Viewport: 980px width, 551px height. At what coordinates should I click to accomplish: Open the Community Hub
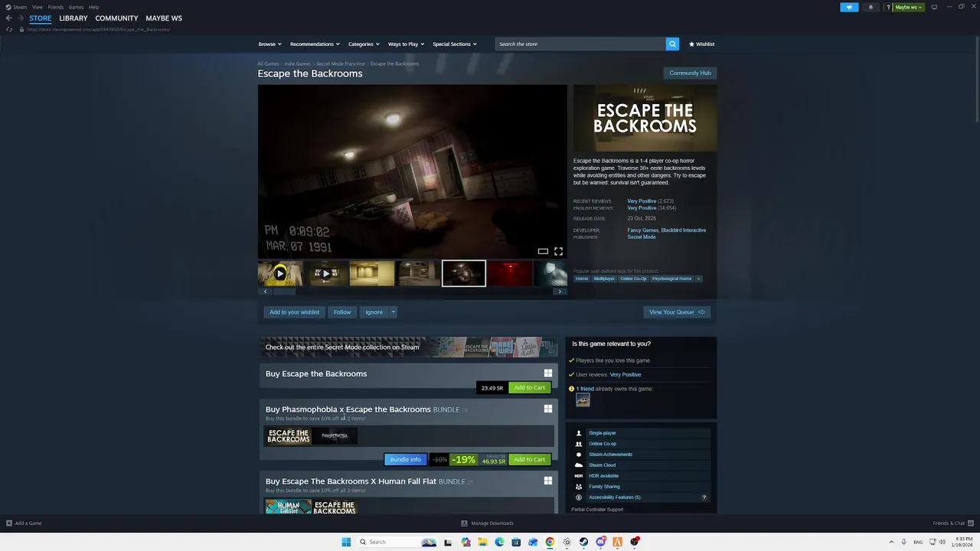[x=690, y=73]
